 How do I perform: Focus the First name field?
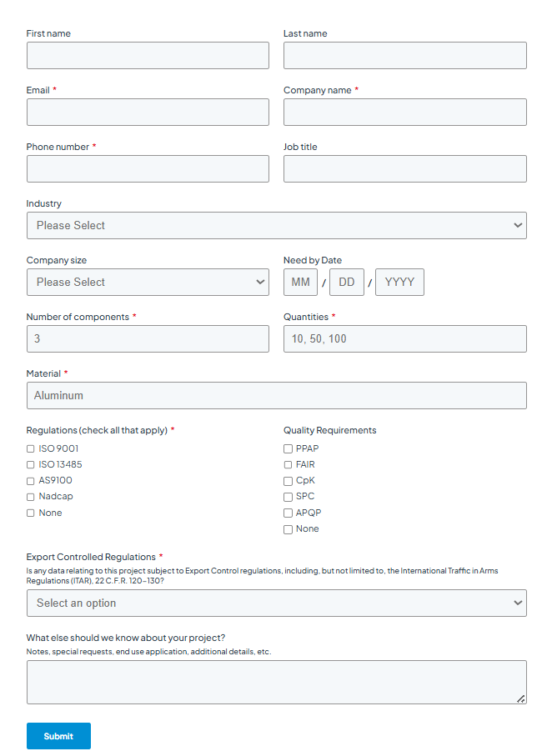tap(148, 55)
